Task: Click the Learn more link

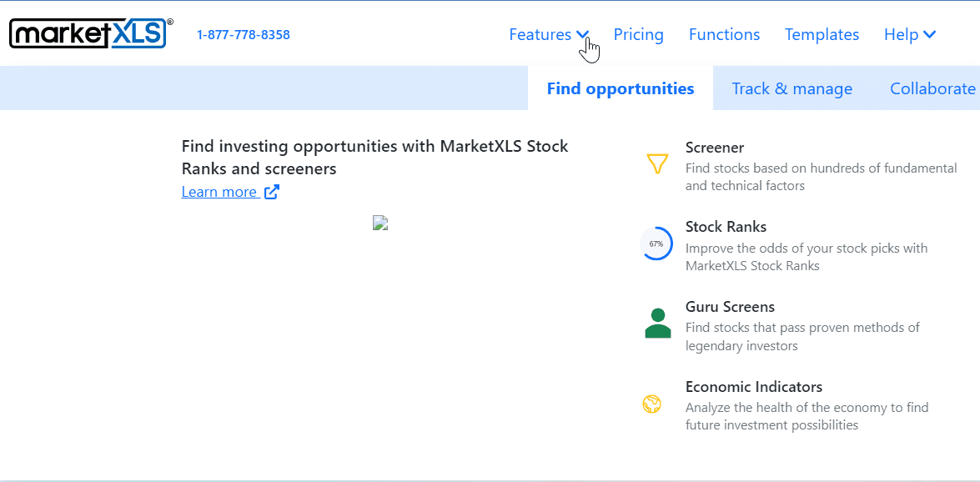Action: click(219, 192)
